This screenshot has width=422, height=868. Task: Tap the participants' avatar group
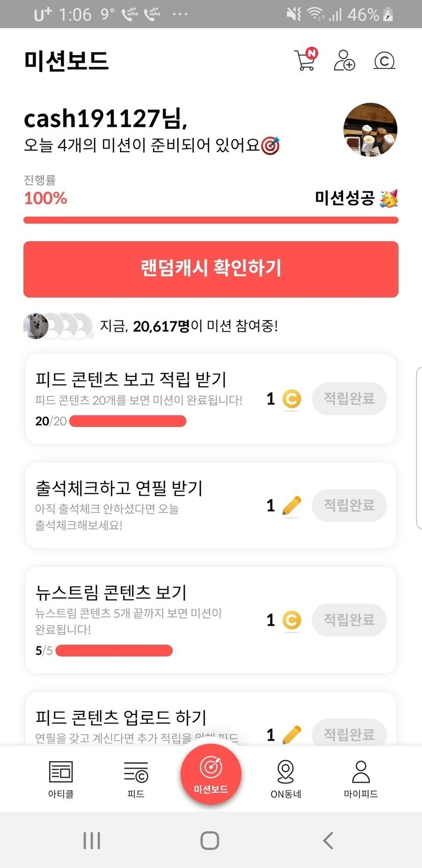tap(58, 326)
